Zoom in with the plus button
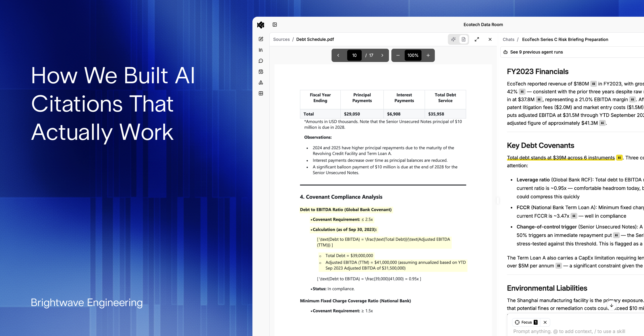 (x=428, y=55)
